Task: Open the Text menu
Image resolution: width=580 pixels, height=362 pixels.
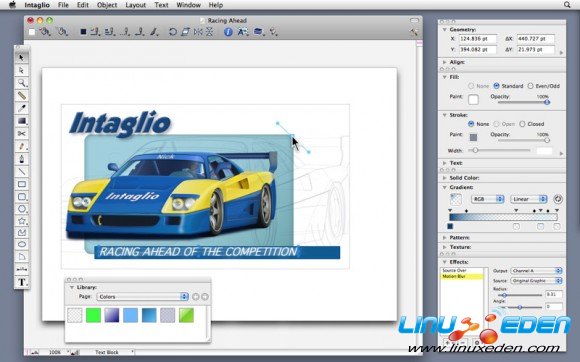Action: (x=161, y=5)
